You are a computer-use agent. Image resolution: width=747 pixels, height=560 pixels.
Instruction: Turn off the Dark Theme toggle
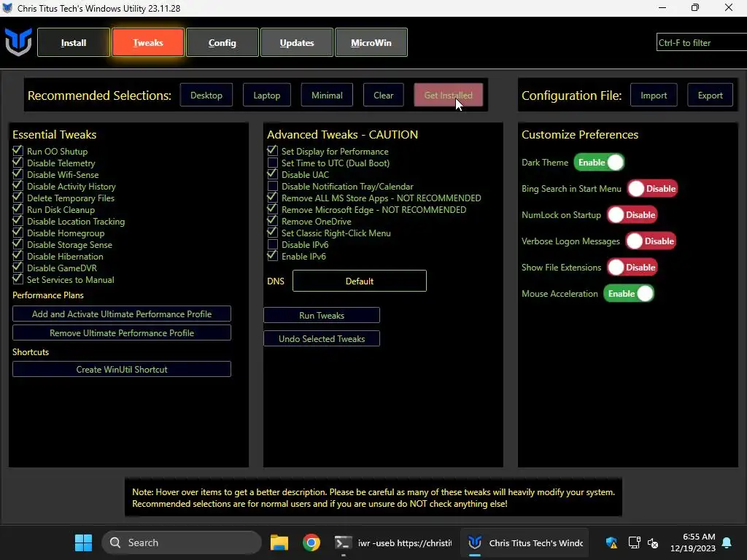(x=599, y=163)
